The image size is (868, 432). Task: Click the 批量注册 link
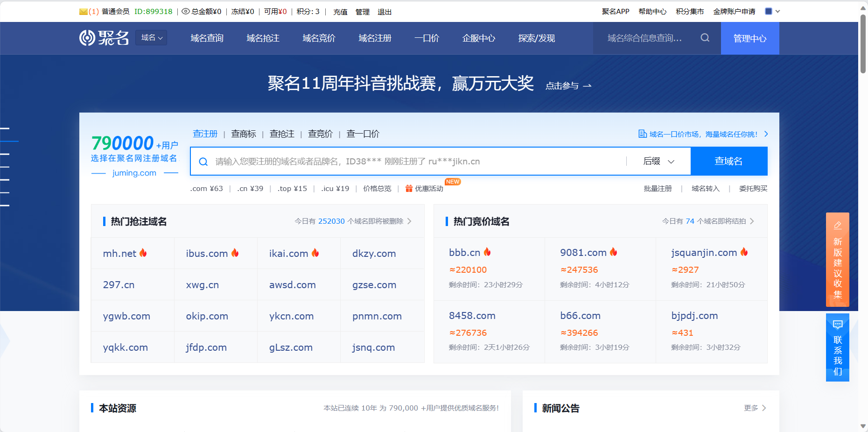click(658, 188)
